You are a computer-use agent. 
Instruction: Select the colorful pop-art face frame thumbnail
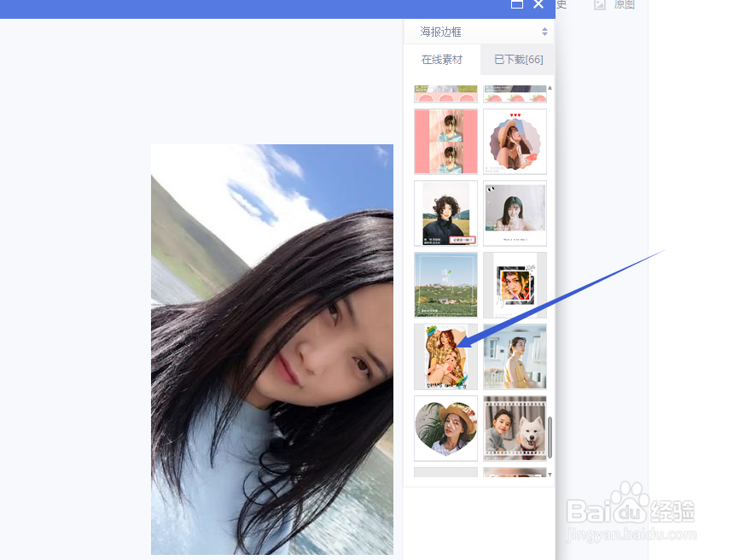[x=515, y=285]
